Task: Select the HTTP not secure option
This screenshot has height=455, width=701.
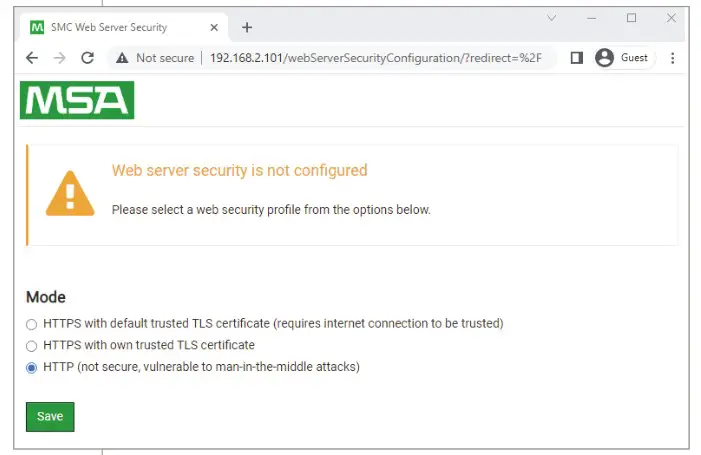Action: (32, 367)
